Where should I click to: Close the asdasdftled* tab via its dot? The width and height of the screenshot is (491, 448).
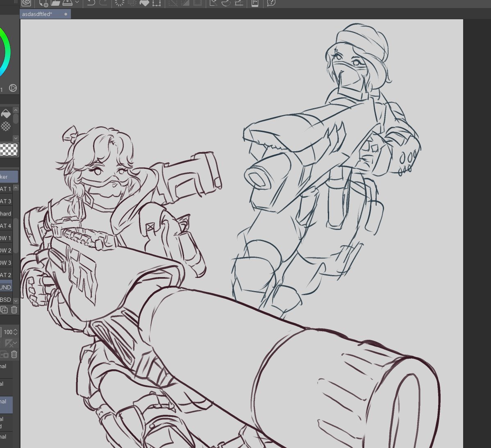66,14
